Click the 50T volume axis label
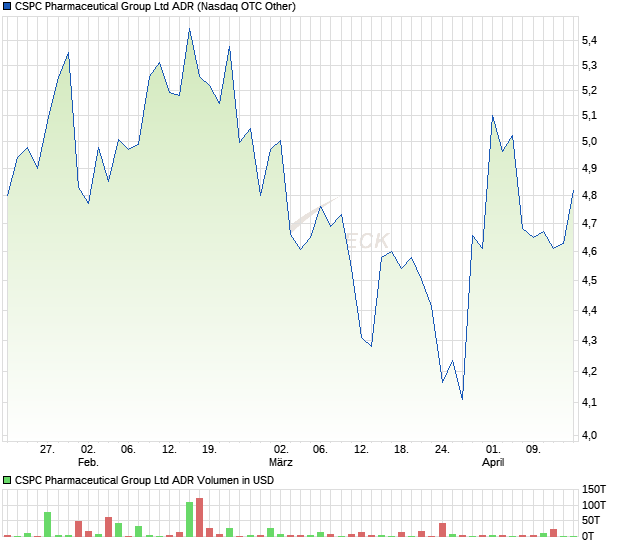Image resolution: width=620 pixels, height=546 pixels. [591, 521]
